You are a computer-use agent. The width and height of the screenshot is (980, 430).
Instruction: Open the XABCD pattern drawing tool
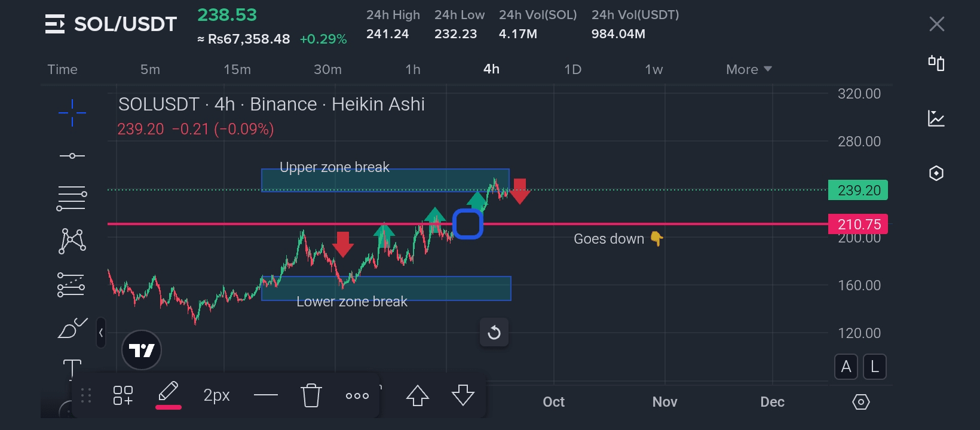(x=72, y=241)
